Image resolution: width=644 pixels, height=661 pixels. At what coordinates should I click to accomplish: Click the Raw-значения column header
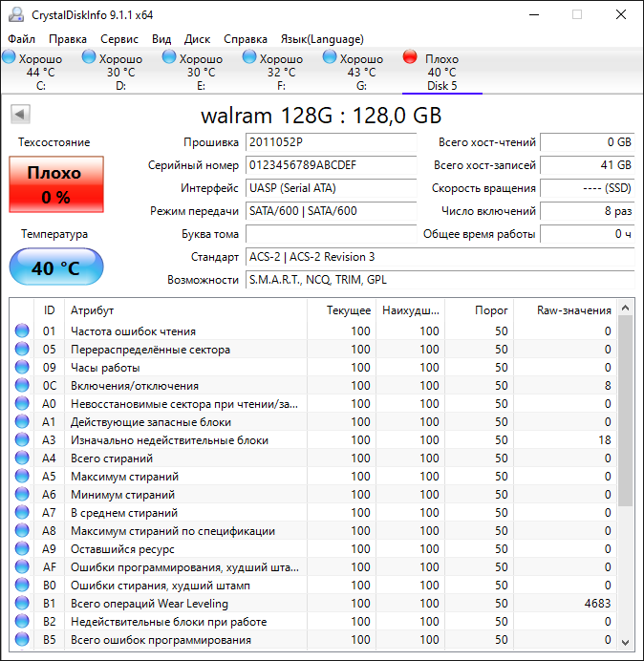tap(565, 310)
